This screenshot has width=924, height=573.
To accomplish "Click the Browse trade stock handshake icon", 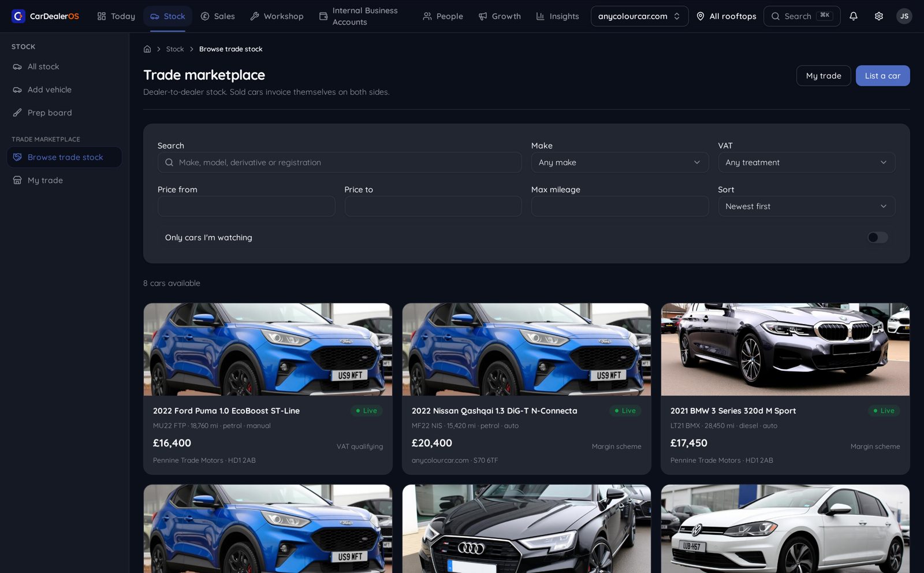I will coord(17,157).
